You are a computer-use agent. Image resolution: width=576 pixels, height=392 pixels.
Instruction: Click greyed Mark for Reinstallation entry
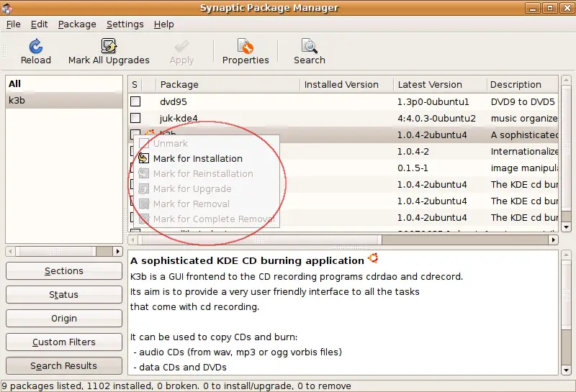click(x=207, y=173)
